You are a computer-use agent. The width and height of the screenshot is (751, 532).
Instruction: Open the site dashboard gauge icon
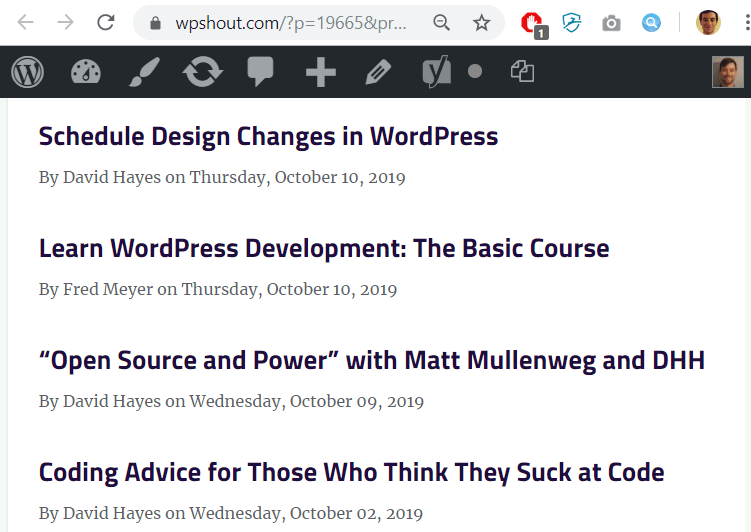point(86,72)
